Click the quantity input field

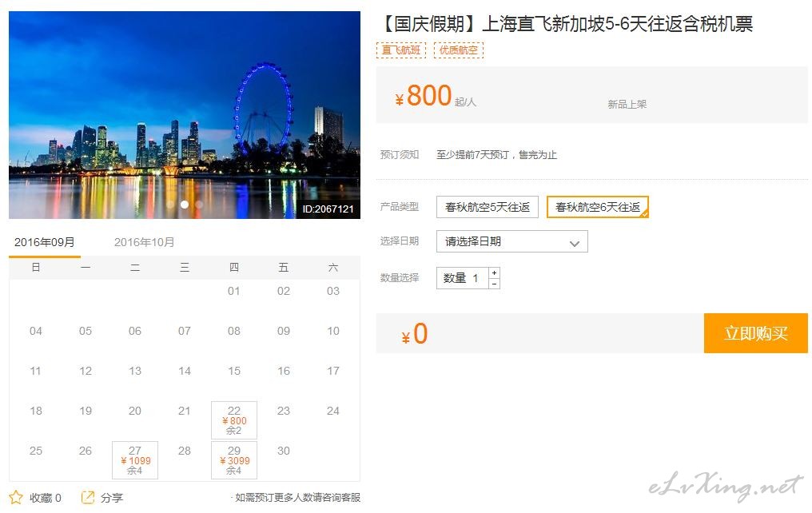pos(463,278)
